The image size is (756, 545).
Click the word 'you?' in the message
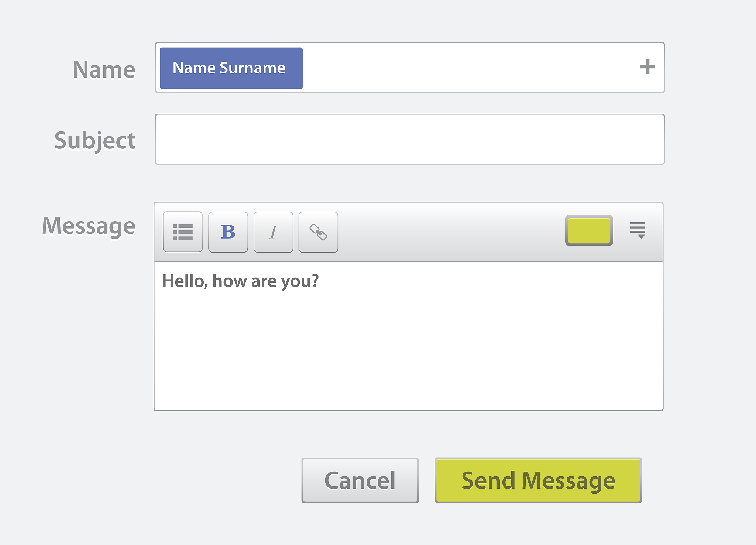300,282
